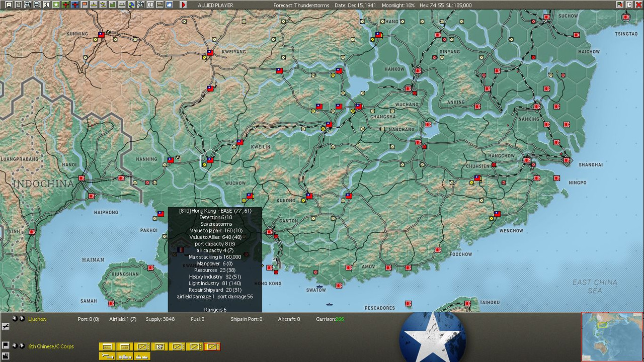Click the cloud weather toolbar icon
Viewport: 644px width, 362px height.
click(169, 5)
